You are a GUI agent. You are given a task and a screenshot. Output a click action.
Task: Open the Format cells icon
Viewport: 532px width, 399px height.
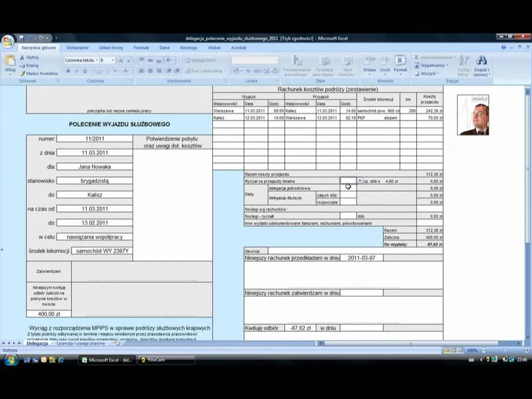point(400,61)
